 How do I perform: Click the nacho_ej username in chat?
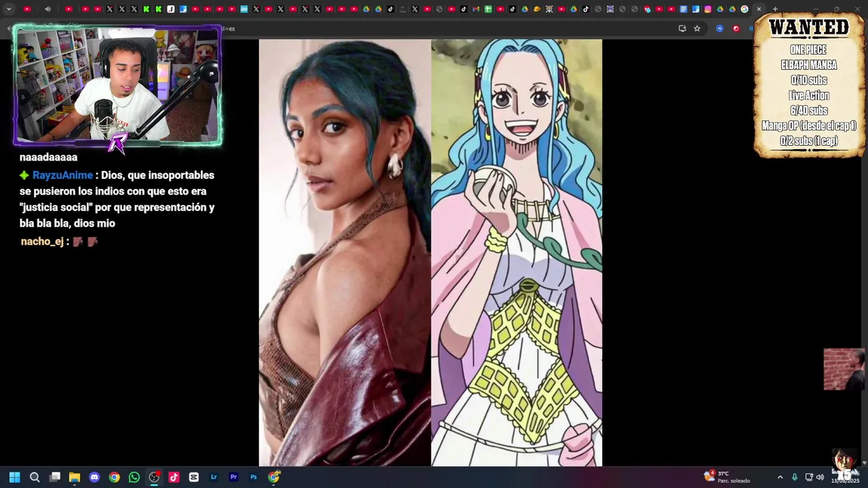(x=42, y=241)
